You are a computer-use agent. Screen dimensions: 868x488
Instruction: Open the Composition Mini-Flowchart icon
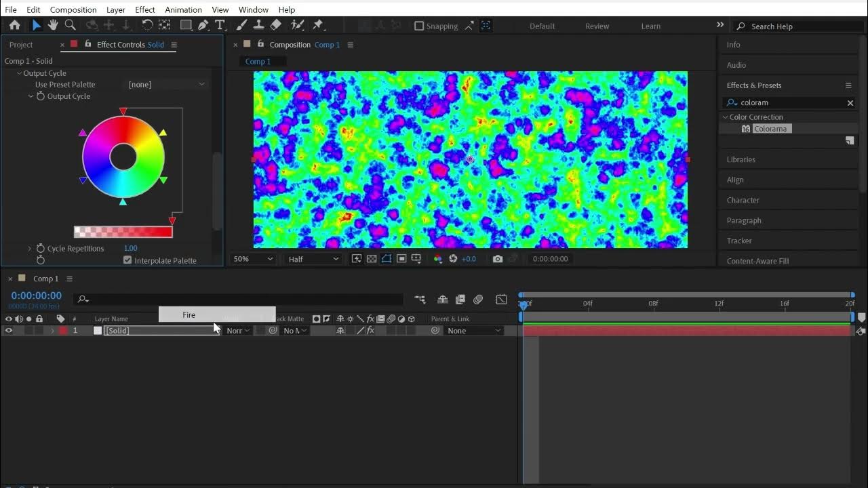420,300
